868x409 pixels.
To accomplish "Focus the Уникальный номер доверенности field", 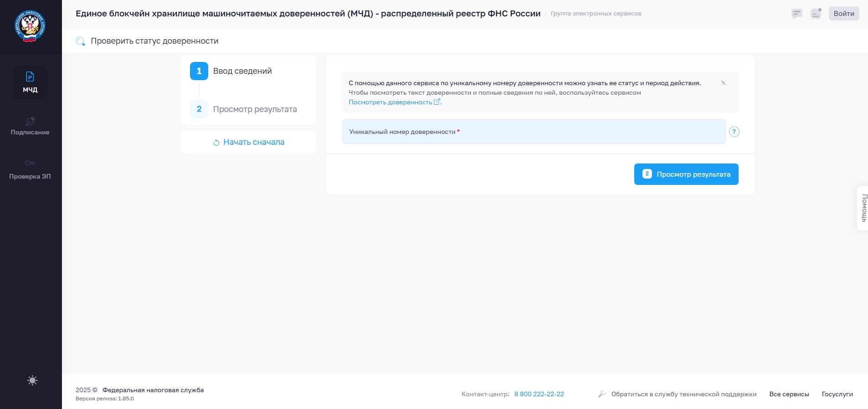I will [533, 132].
